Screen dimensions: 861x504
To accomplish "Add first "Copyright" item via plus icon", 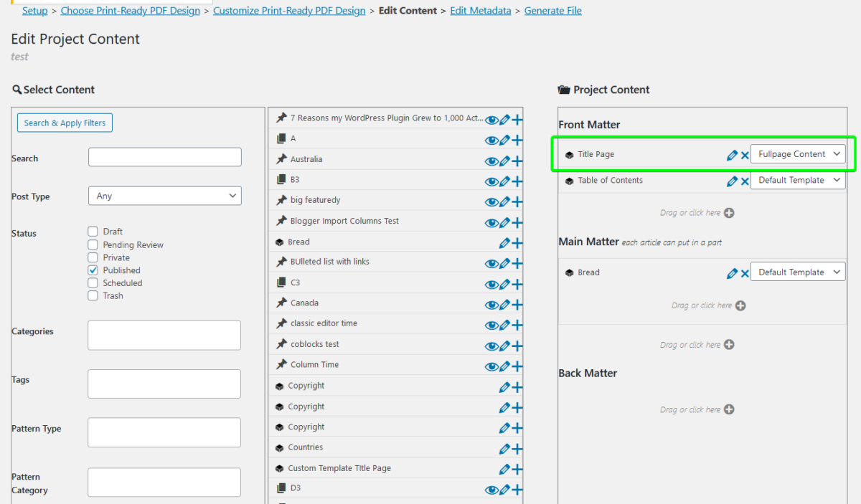I will point(517,387).
